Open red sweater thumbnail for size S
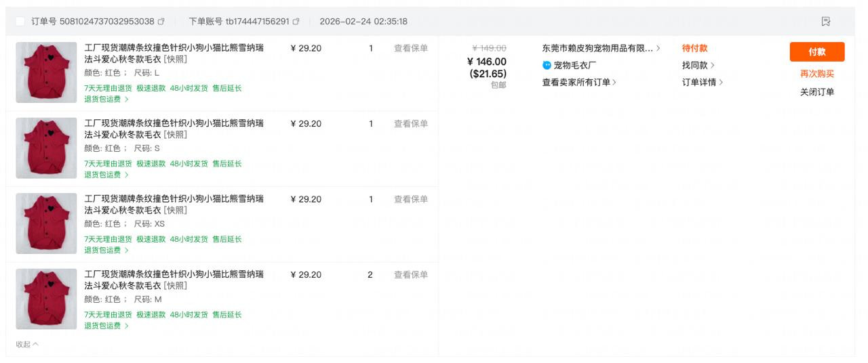The image size is (868, 363). [x=46, y=148]
